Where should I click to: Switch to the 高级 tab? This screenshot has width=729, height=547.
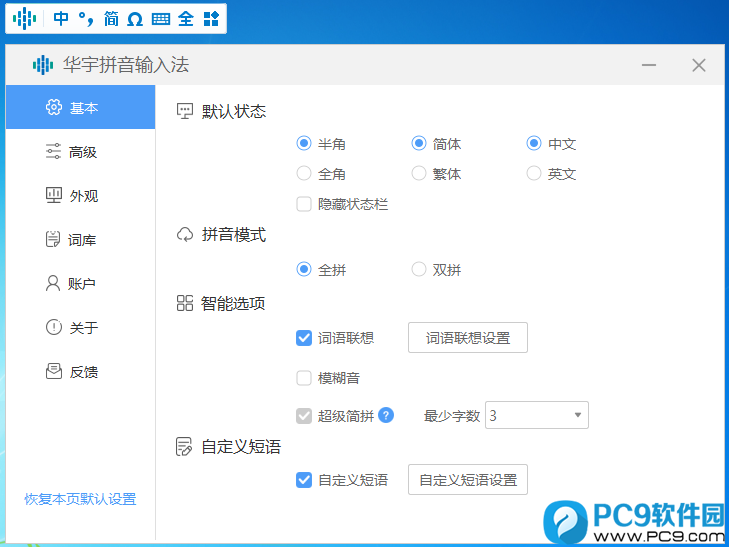(x=80, y=151)
